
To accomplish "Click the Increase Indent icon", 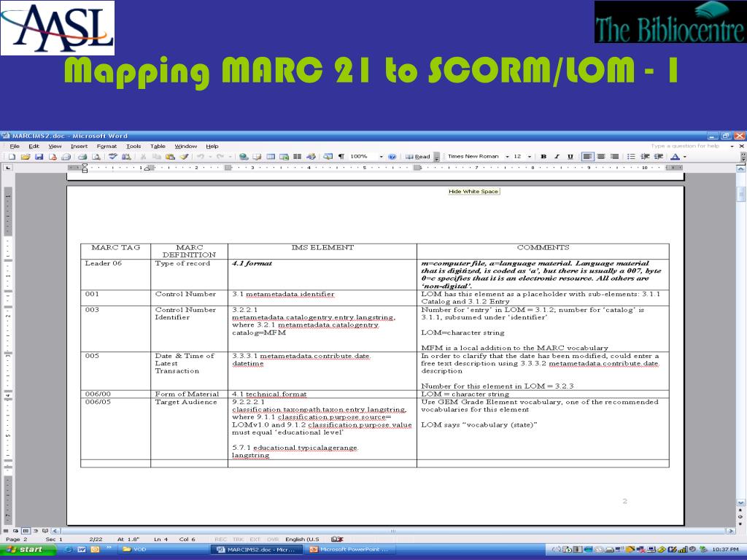I will point(659,157).
